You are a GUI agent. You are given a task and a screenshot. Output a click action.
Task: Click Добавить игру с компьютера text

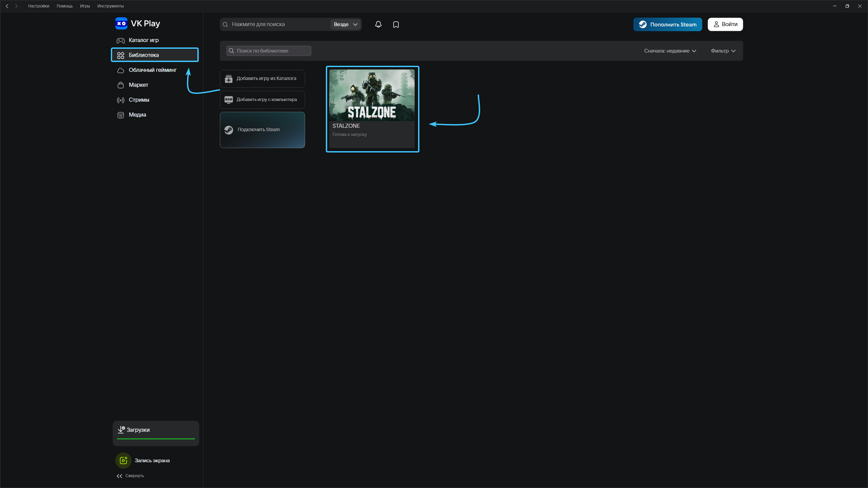[267, 100]
